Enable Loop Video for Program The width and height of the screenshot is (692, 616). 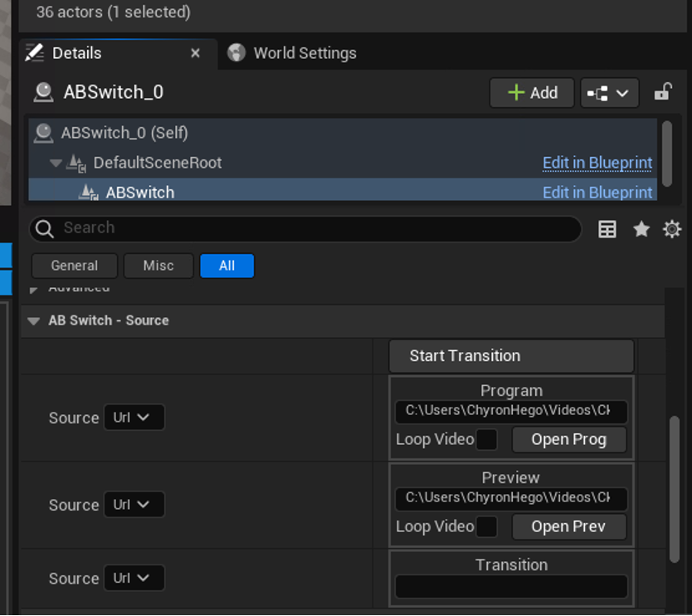coord(486,440)
